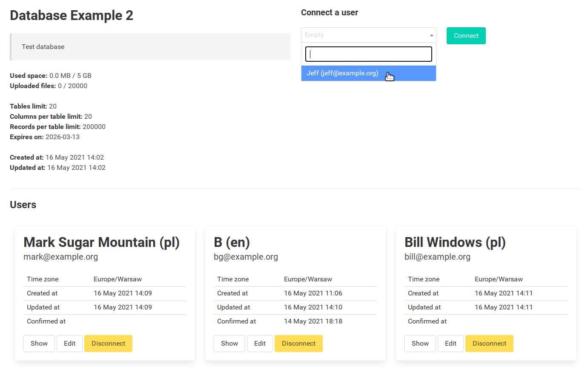Disconnect Mark Sugar Mountain from database

tap(108, 344)
